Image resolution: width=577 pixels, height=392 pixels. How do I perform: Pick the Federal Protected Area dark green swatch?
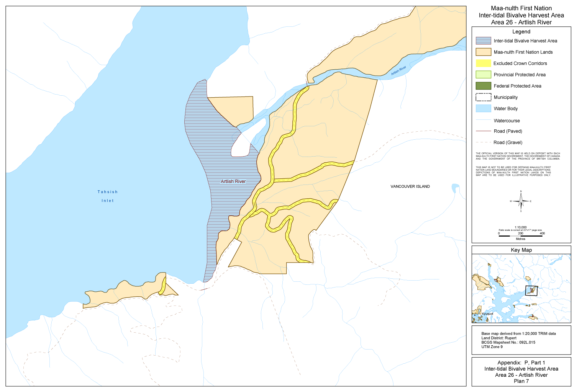click(x=483, y=86)
